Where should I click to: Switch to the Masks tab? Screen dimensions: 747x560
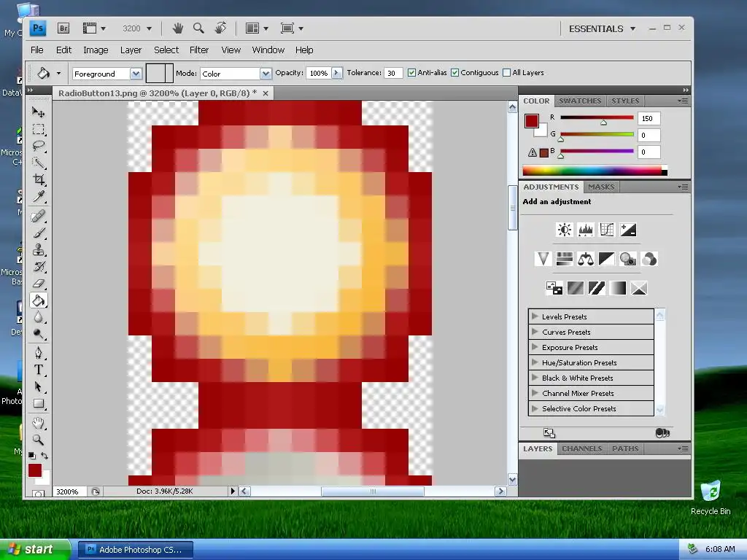point(601,187)
